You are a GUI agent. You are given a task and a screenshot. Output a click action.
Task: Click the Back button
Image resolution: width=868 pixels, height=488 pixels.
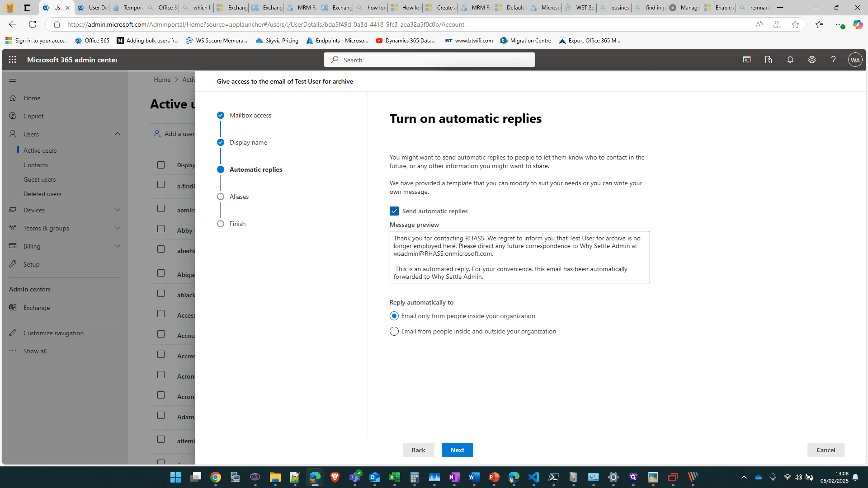(418, 450)
